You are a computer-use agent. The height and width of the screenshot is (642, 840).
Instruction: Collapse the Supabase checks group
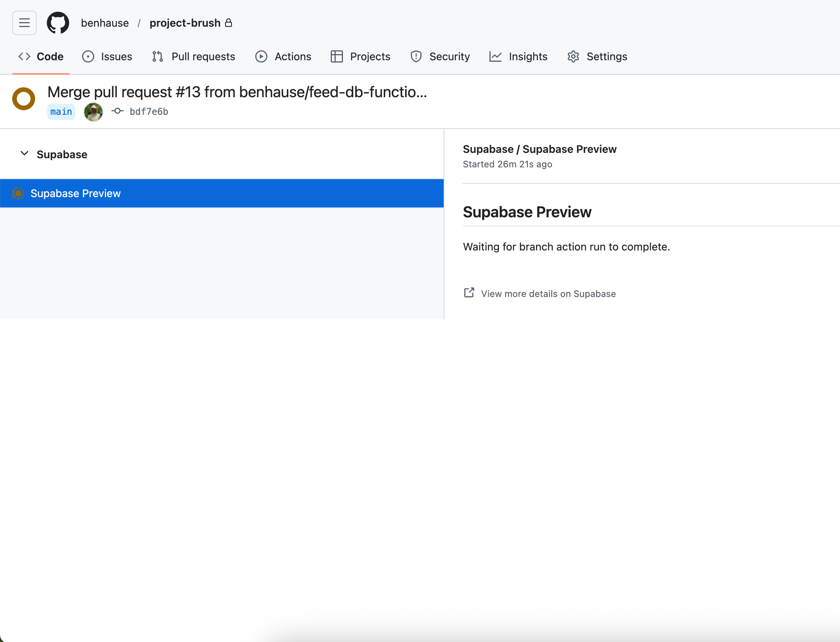pos(24,154)
